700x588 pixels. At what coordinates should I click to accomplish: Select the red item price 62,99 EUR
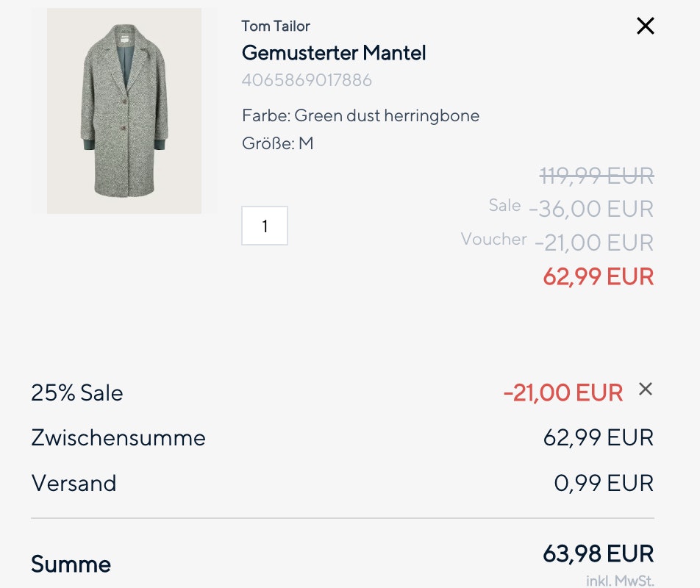click(x=597, y=277)
